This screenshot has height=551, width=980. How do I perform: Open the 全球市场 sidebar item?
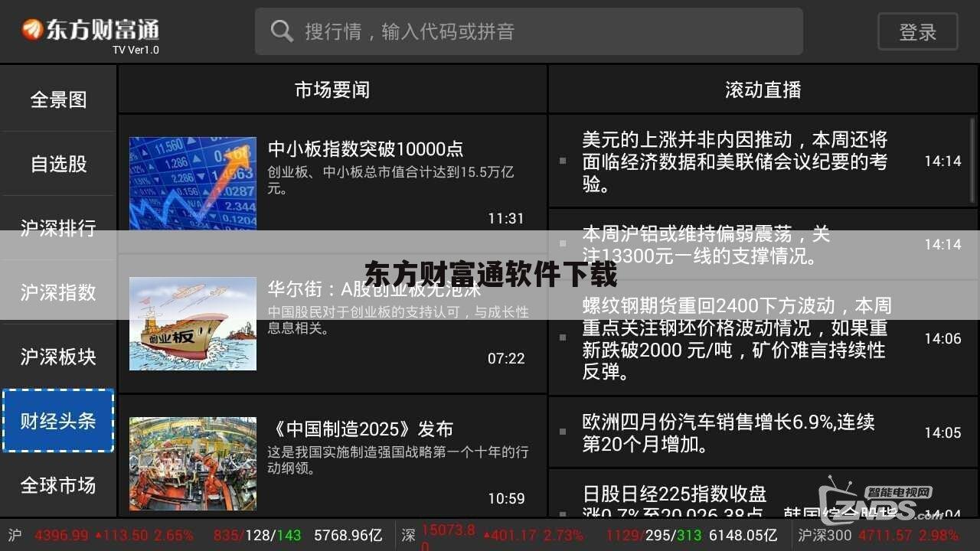pyautogui.click(x=58, y=485)
